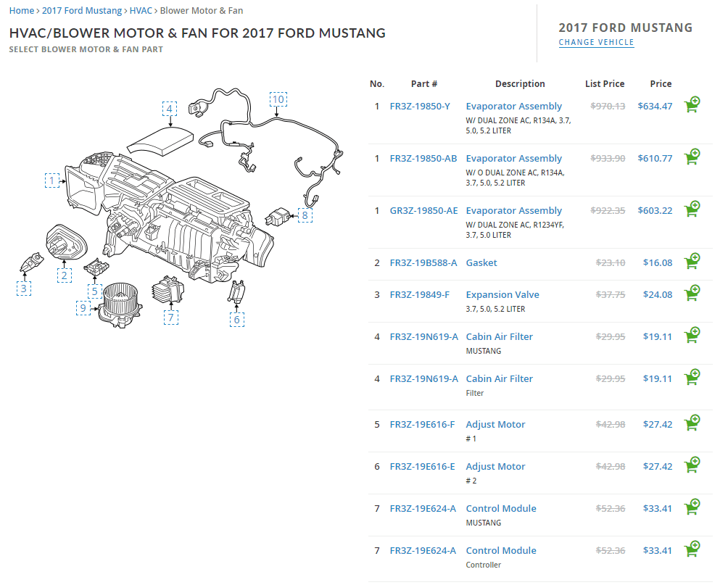728x585 pixels.
Task: Select diagram callout number 5
Action: (95, 291)
